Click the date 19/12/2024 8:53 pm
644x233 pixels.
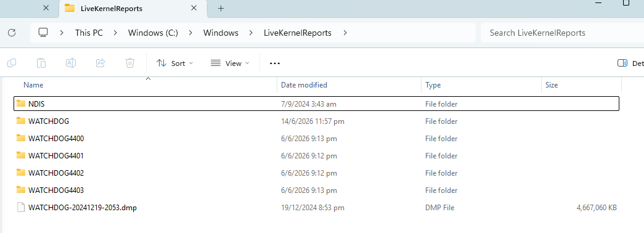pos(312,208)
